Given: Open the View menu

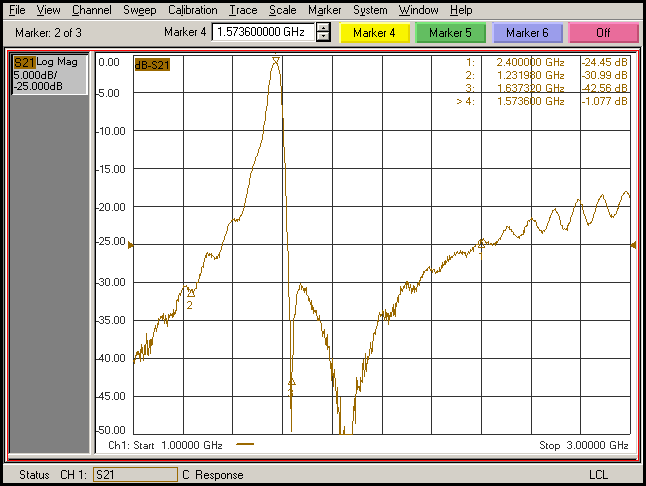Looking at the screenshot, I should [48, 10].
